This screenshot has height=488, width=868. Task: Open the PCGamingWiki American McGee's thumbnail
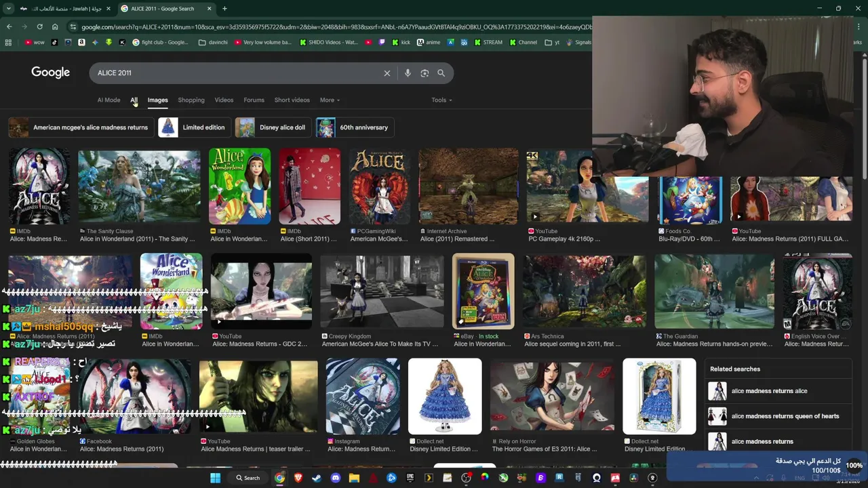pos(379,187)
